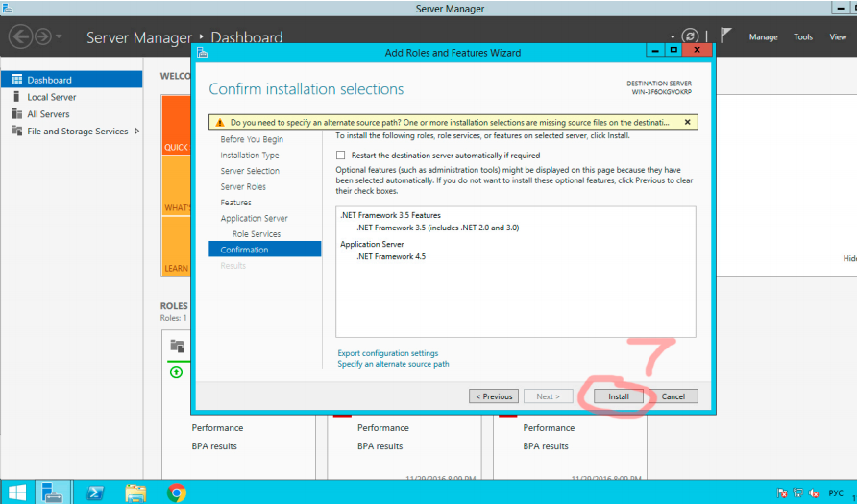This screenshot has width=857, height=504.
Task: Open File Explorer from the taskbar
Action: click(135, 492)
